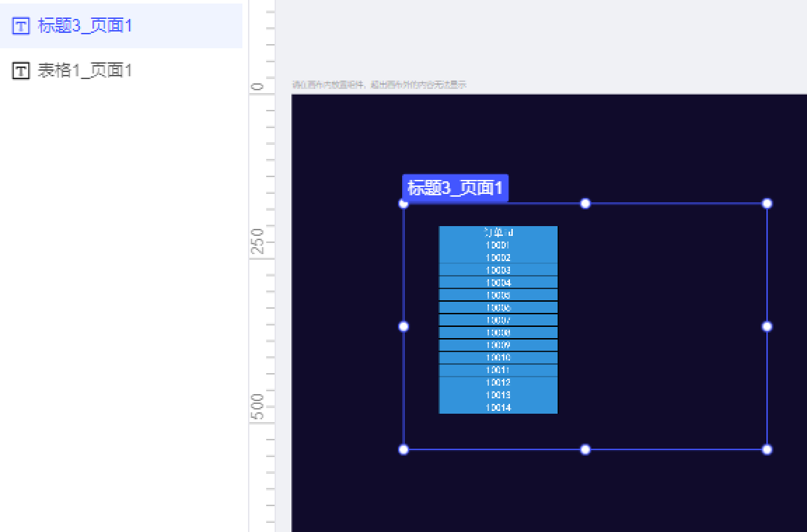The width and height of the screenshot is (807, 532).
Task: Select the 表格1_页面1 layer in the list
Action: click(x=121, y=71)
